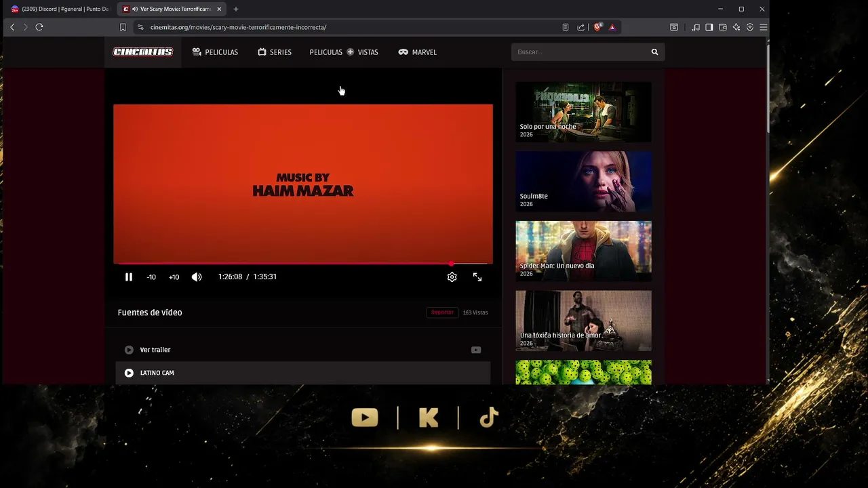Open the video player settings gear

452,277
